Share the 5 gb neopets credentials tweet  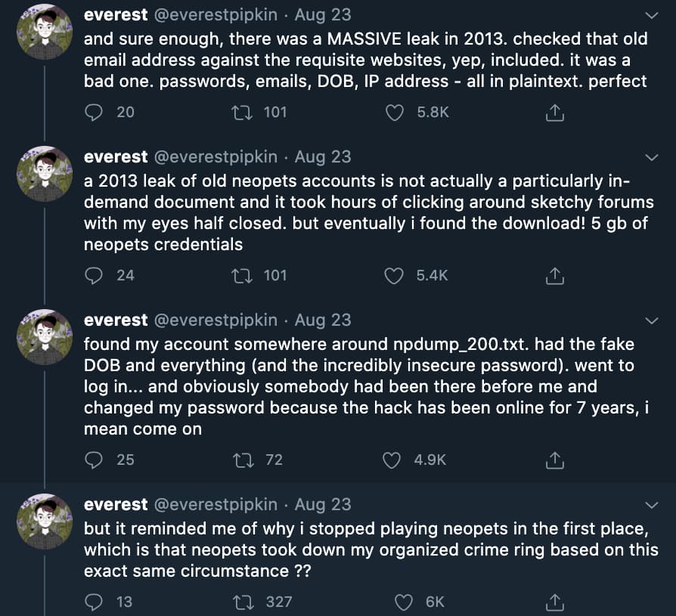[554, 276]
